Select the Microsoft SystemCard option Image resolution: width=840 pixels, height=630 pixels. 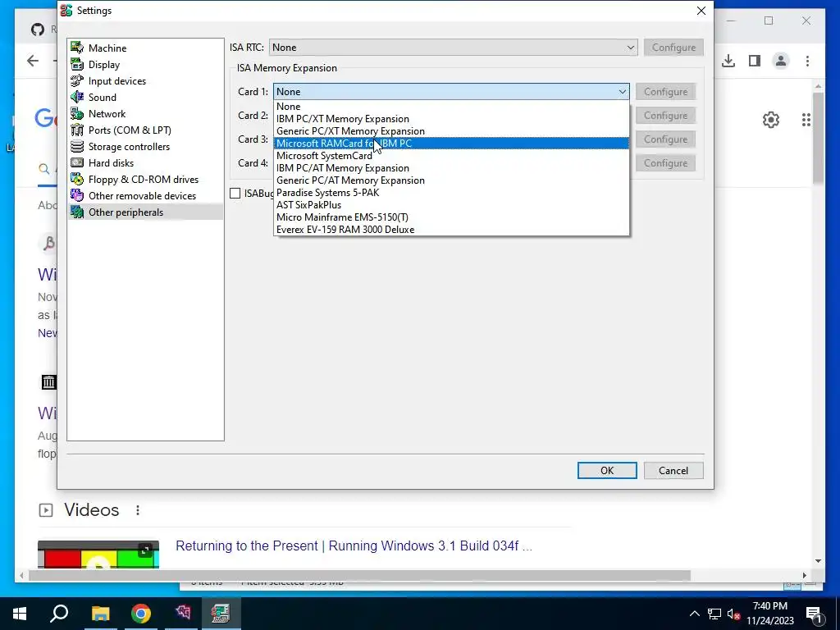tap(452, 155)
